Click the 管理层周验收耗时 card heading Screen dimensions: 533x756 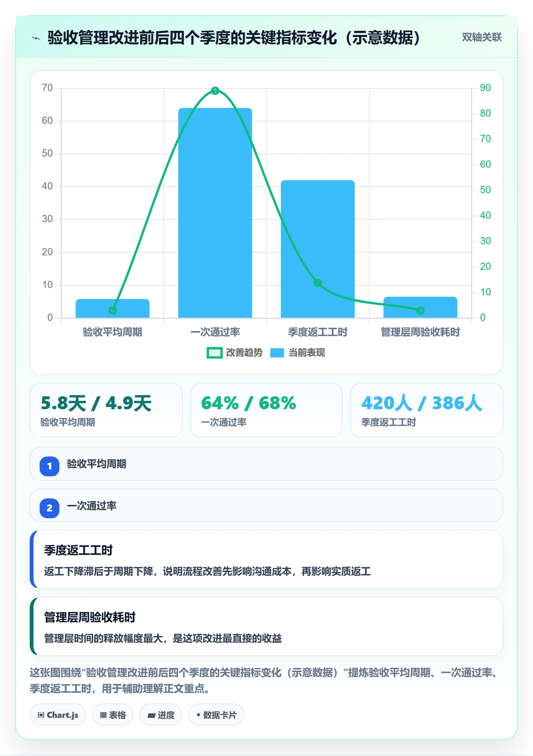pos(90,617)
